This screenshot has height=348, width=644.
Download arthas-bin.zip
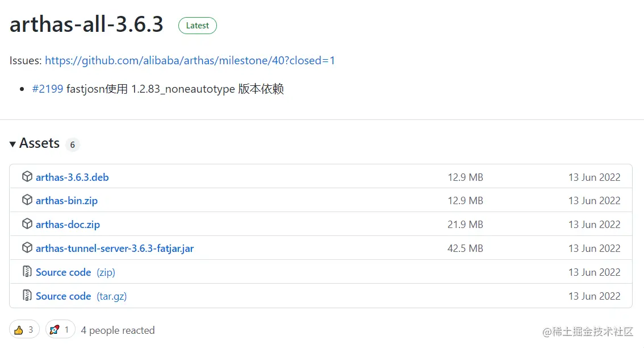click(x=66, y=201)
